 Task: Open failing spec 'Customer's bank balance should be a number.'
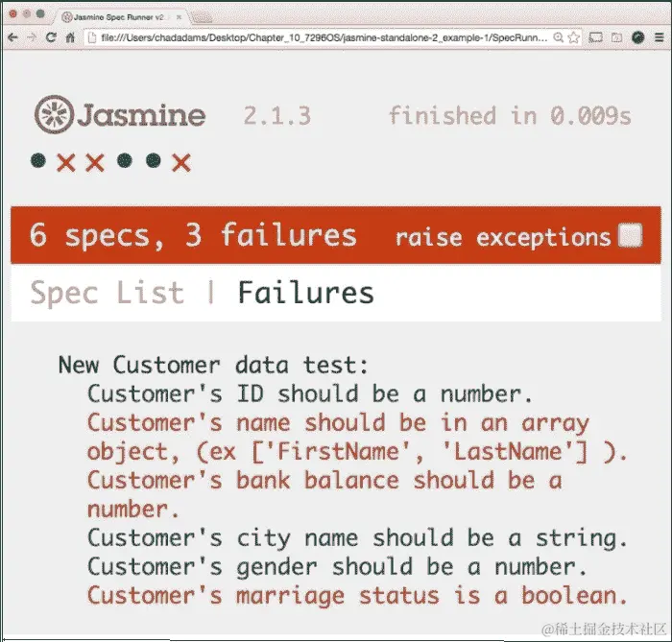point(324,494)
